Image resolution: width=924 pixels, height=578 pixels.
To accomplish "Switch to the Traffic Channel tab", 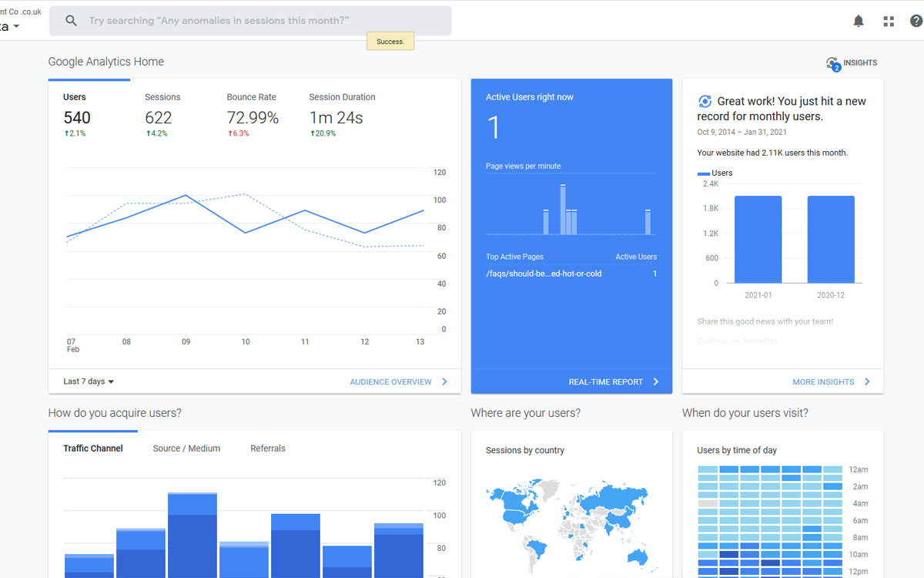I will (x=93, y=449).
